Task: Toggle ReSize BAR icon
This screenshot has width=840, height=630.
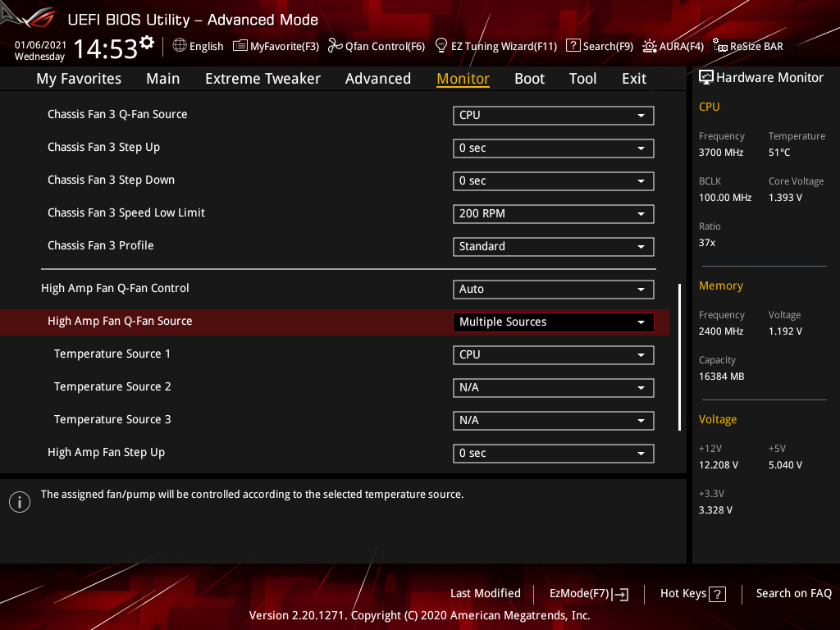Action: [720, 46]
